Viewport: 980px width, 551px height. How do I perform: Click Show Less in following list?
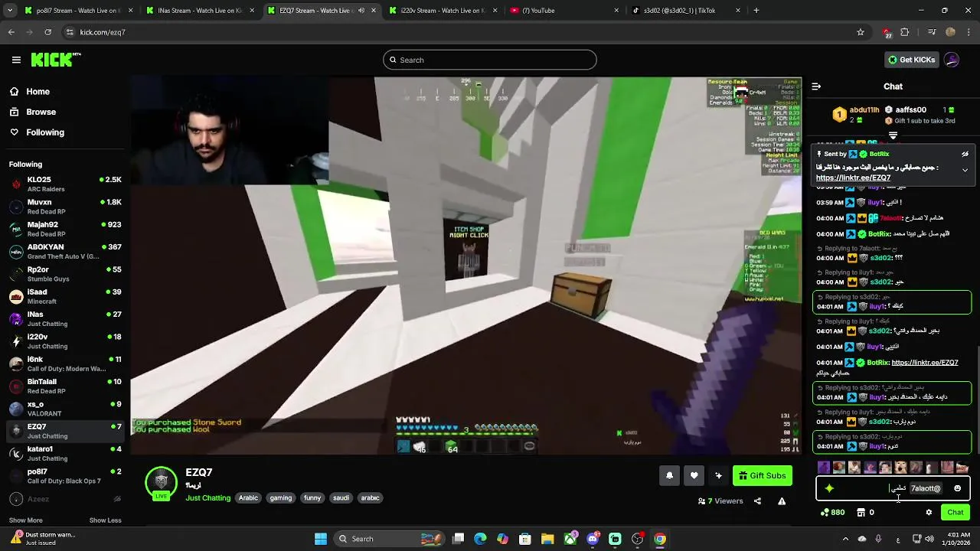point(105,520)
